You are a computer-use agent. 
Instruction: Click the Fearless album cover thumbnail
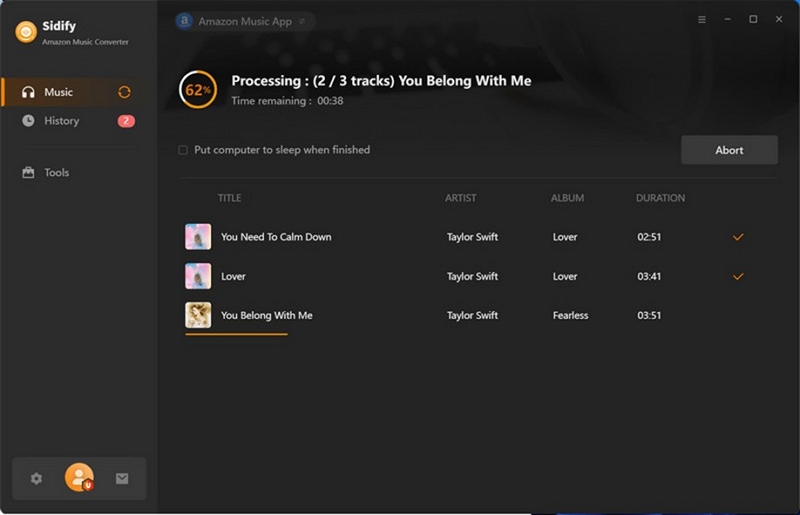(198, 315)
